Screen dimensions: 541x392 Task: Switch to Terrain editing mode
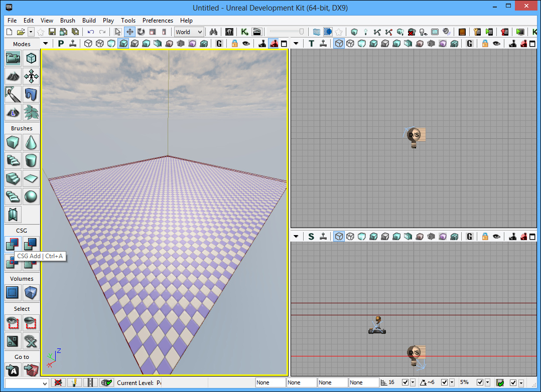13,76
